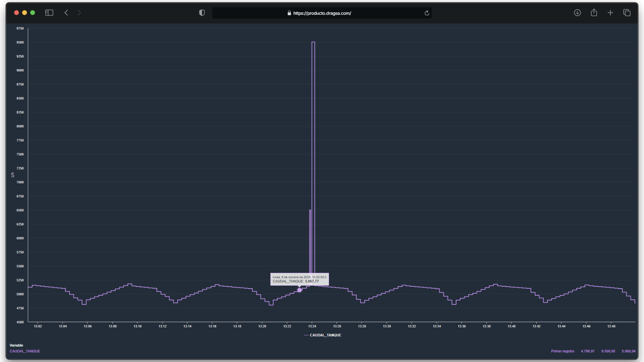Click the 5.067,77 tooltip box
Image resolution: width=644 pixels, height=362 pixels.
point(299,279)
